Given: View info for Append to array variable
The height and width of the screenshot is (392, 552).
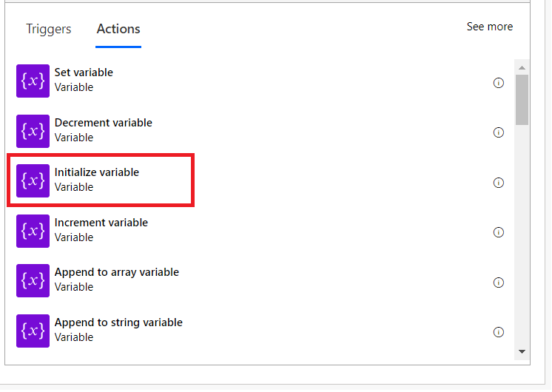Looking at the screenshot, I should [x=498, y=282].
